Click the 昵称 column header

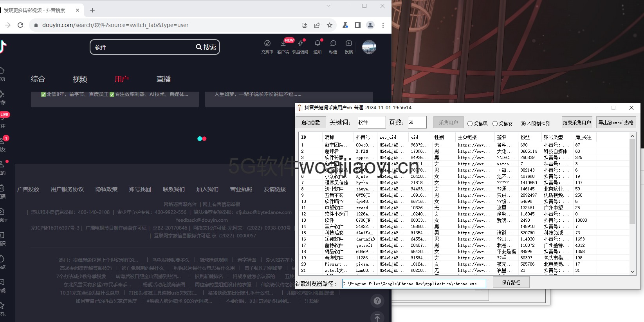[x=338, y=137]
